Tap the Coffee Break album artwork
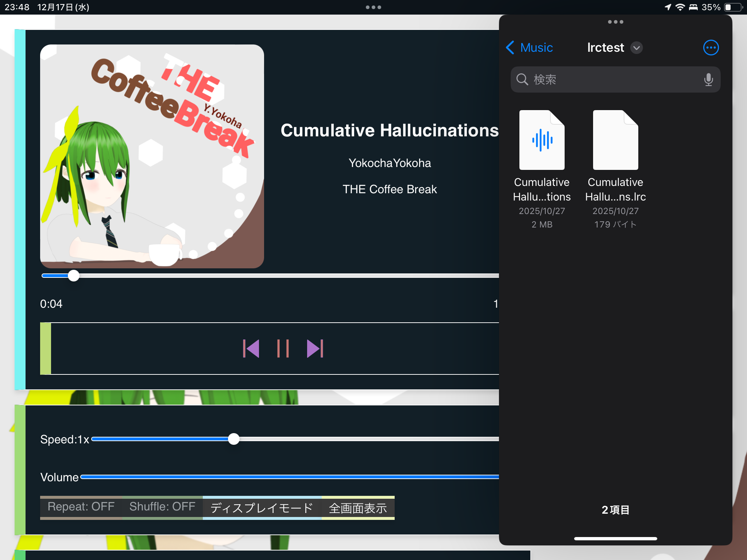This screenshot has width=747, height=560. click(152, 156)
